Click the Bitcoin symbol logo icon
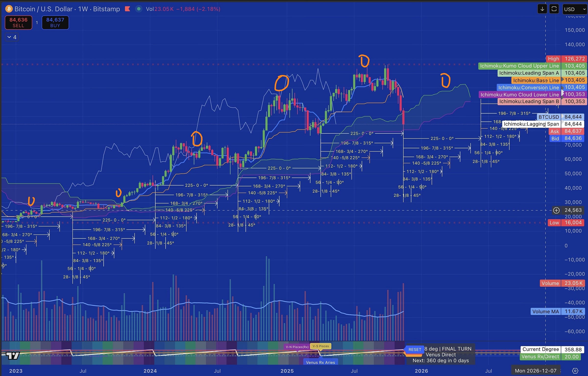588x376 pixels. 9,9
